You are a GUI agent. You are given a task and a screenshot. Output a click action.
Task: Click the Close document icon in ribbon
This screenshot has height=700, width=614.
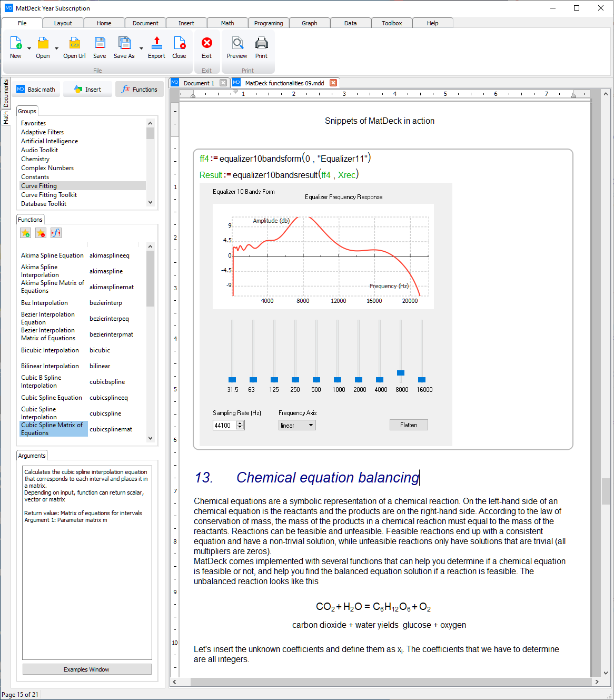tap(179, 43)
